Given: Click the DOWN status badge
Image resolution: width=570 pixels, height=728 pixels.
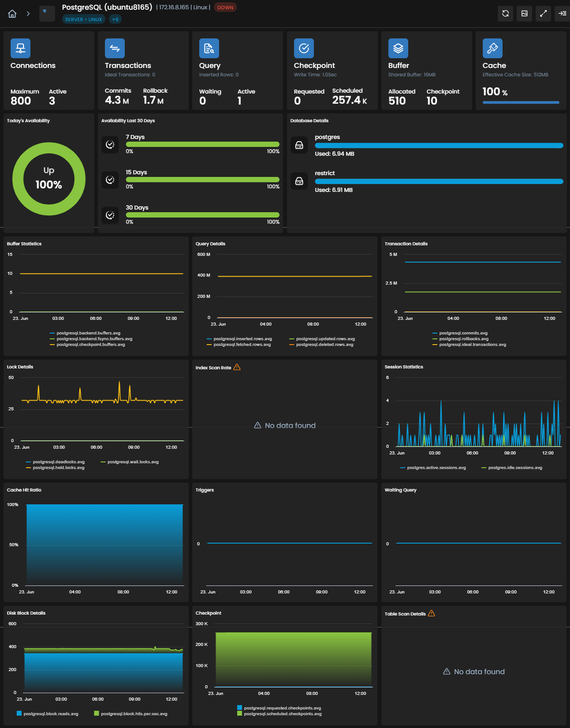Looking at the screenshot, I should click(x=225, y=8).
